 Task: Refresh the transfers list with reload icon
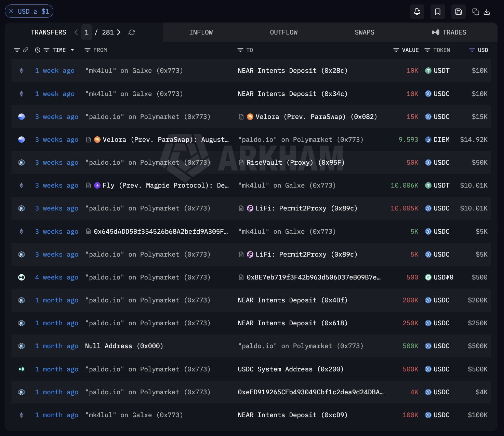coord(132,32)
